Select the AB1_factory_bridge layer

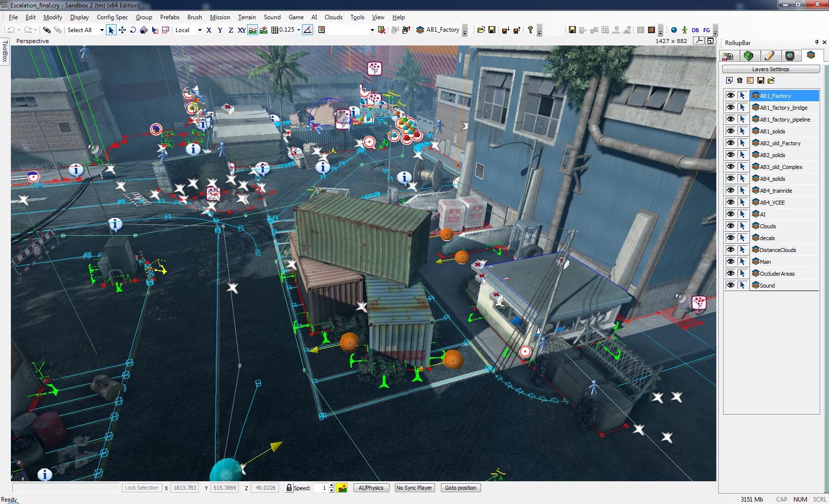(784, 107)
